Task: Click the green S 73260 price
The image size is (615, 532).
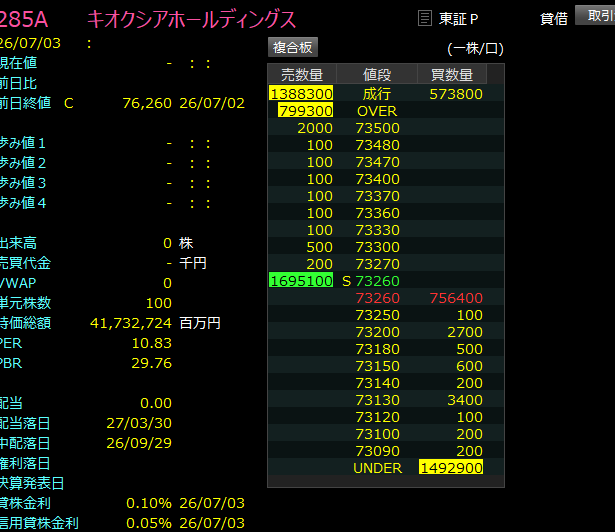Action: coord(371,281)
